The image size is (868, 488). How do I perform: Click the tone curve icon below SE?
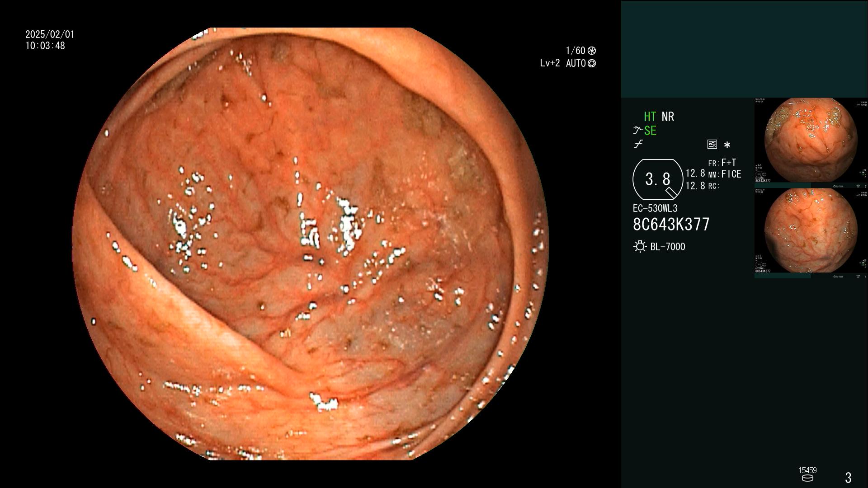[638, 144]
